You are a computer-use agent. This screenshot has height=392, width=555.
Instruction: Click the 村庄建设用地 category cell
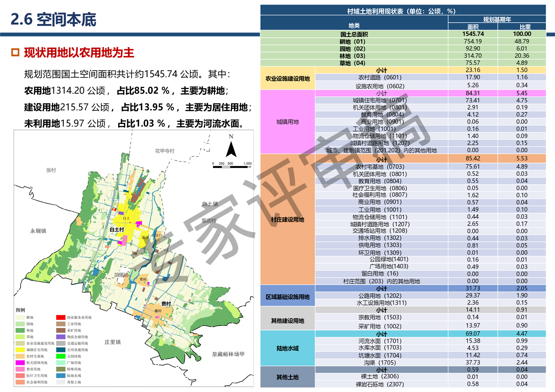click(287, 219)
